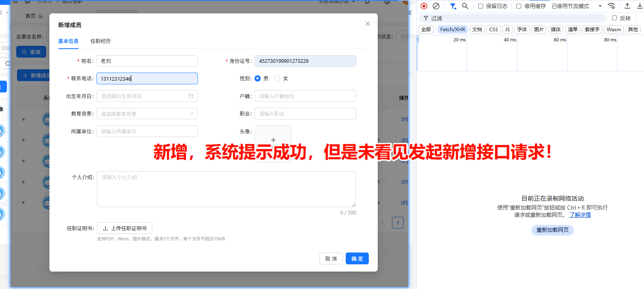Click the 取消 cancel button

click(x=331, y=259)
